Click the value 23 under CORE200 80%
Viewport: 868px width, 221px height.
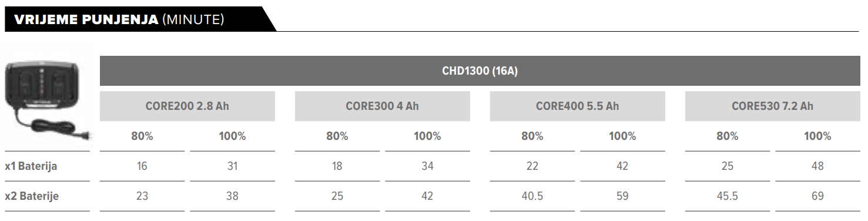pos(142,196)
